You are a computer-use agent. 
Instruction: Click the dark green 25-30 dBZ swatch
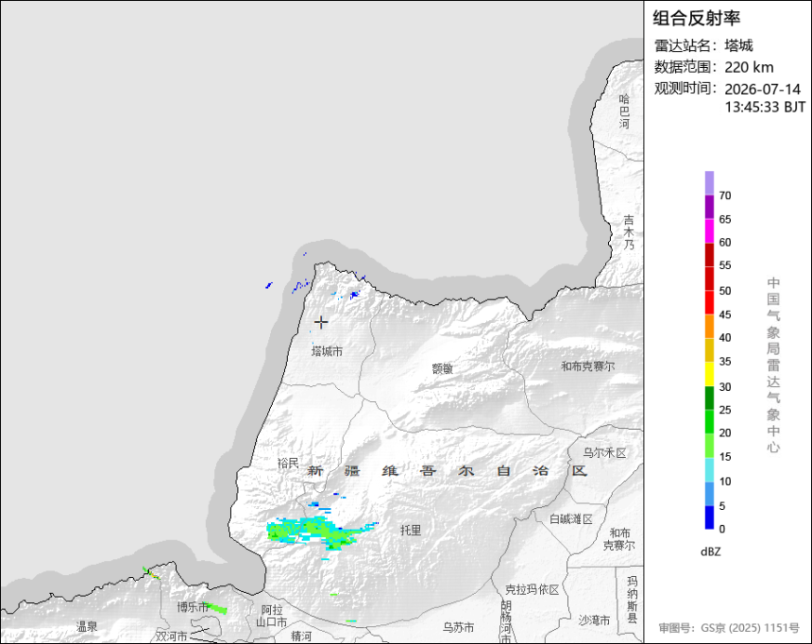709,398
